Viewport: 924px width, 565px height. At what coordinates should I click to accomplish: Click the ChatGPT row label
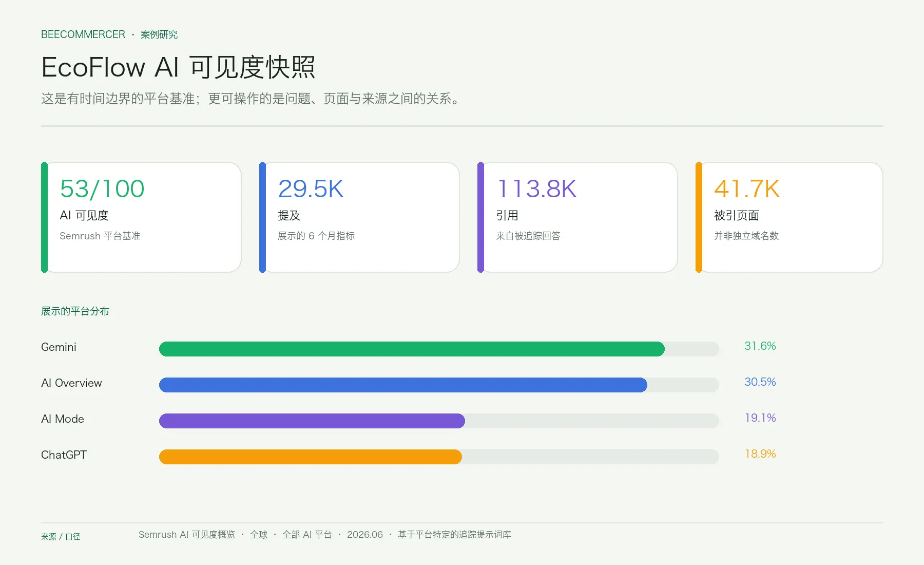[64, 455]
